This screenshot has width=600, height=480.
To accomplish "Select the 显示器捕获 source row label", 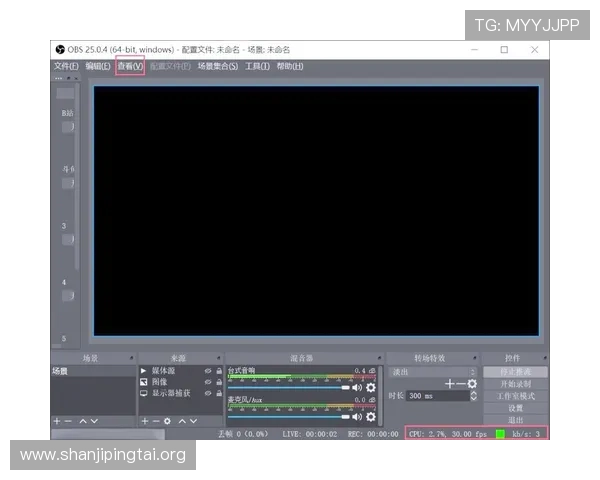I will [x=171, y=393].
